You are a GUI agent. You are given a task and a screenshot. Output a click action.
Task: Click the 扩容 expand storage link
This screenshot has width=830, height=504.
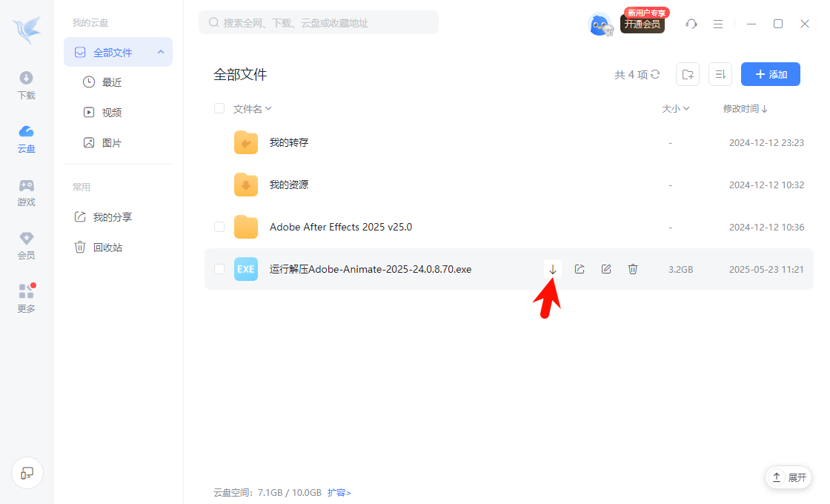click(x=339, y=492)
